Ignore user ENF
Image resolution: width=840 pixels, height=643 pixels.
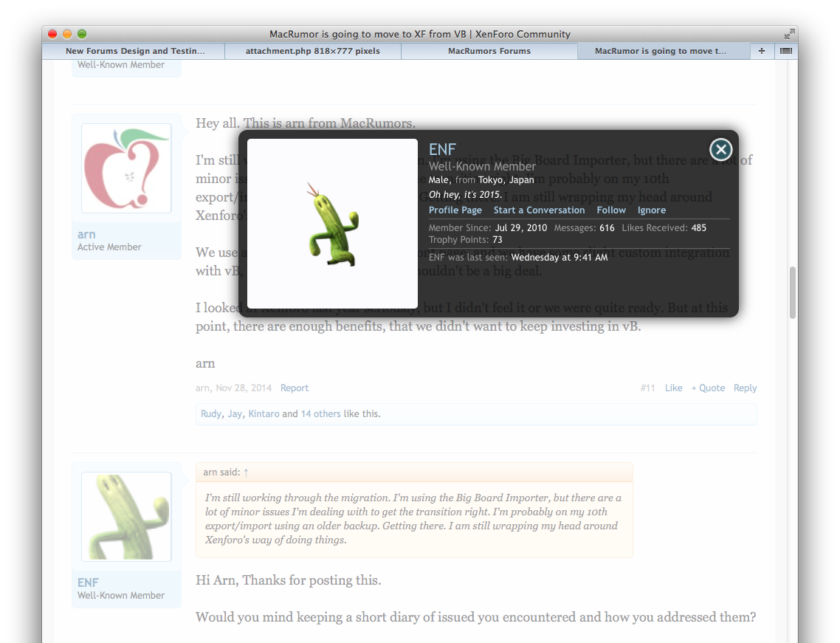coord(652,210)
